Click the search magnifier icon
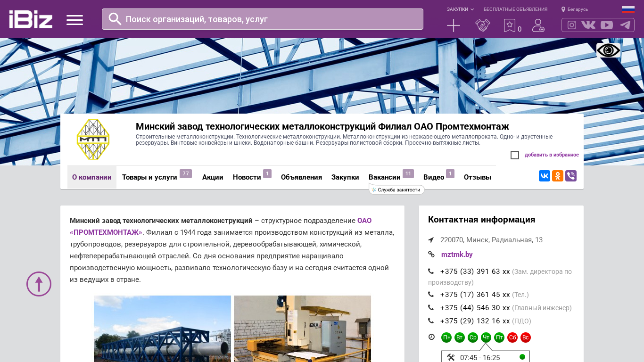The image size is (644, 362). click(x=115, y=19)
